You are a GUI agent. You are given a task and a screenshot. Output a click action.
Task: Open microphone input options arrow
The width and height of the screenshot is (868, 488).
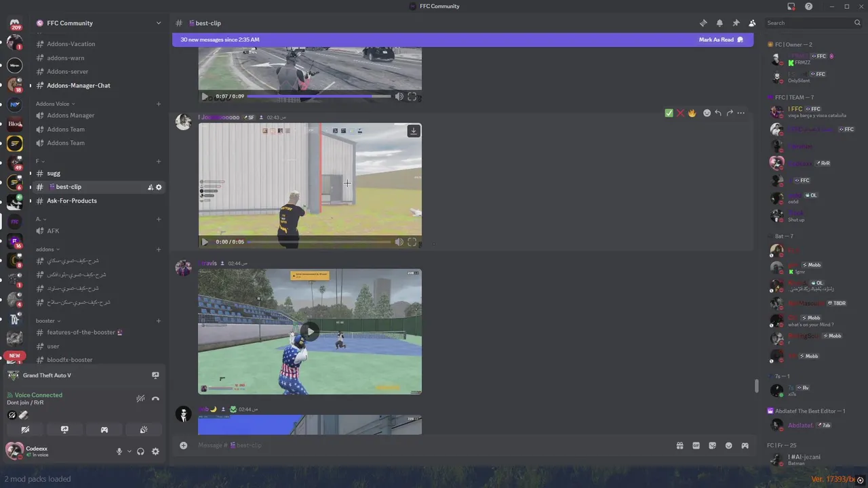(x=129, y=451)
